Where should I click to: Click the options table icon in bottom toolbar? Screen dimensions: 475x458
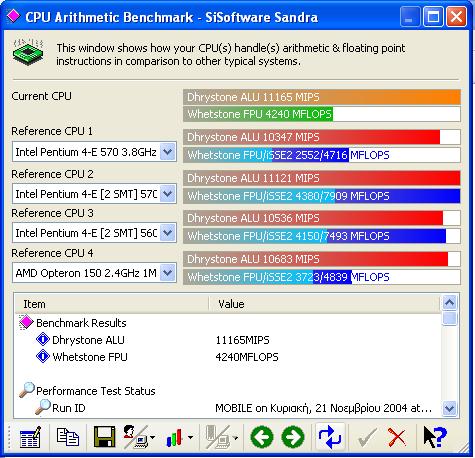30,437
